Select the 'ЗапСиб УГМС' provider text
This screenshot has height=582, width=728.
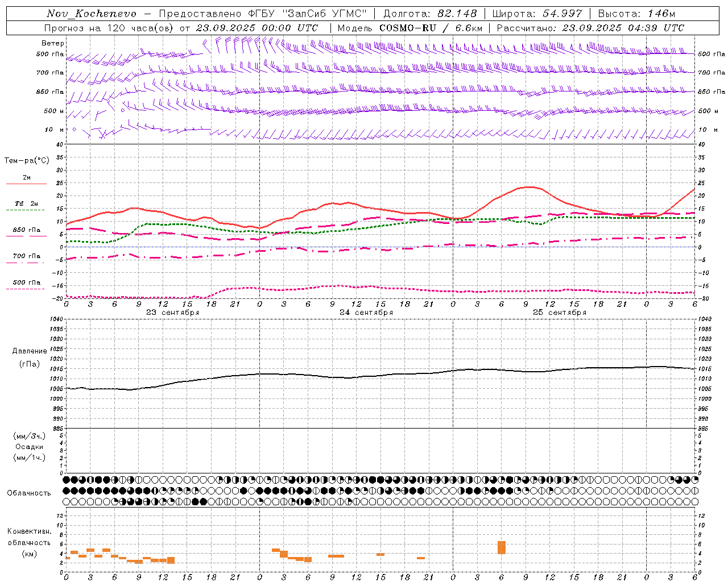pos(325,14)
